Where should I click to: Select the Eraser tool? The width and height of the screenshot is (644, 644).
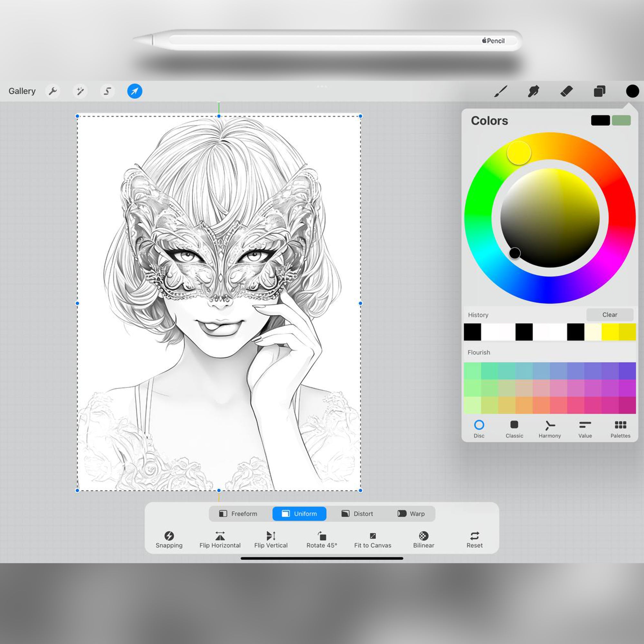(x=566, y=91)
